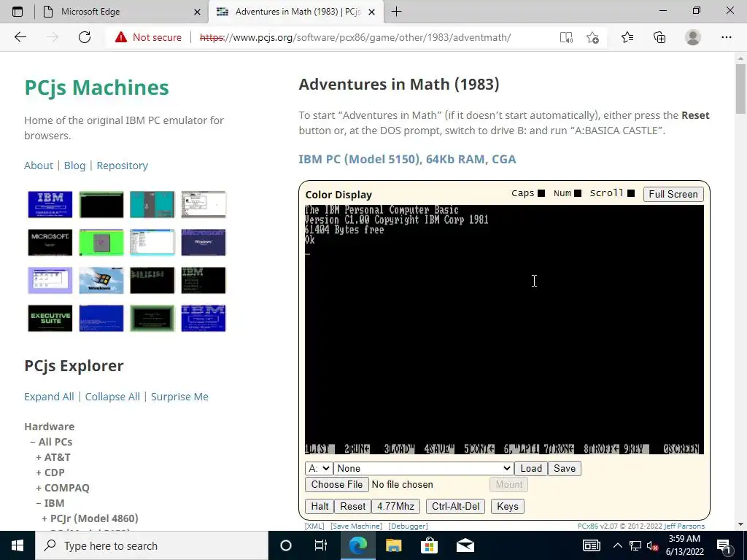The image size is (747, 560).
Task: Click the blue IBM logo thumbnail in top row
Action: click(50, 204)
